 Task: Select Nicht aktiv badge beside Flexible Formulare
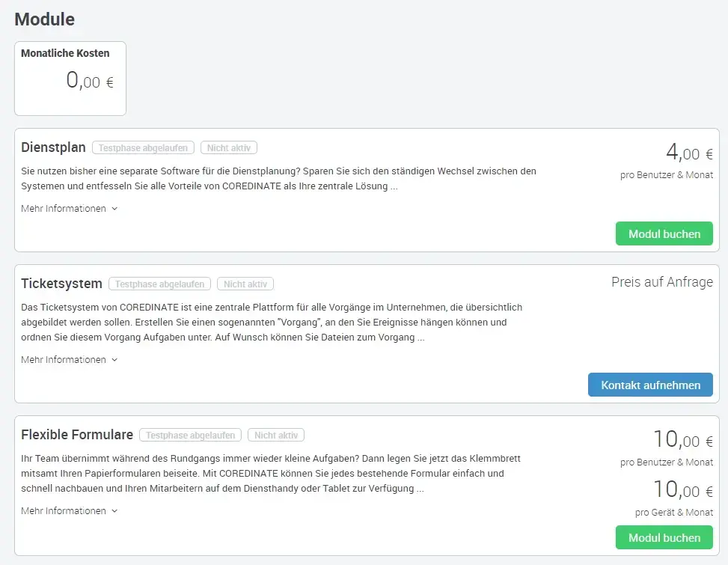[276, 436]
